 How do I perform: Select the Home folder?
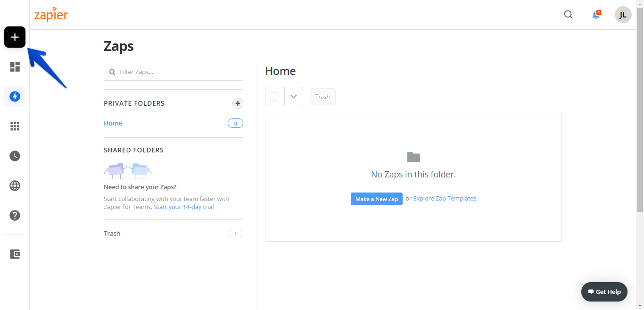point(113,123)
